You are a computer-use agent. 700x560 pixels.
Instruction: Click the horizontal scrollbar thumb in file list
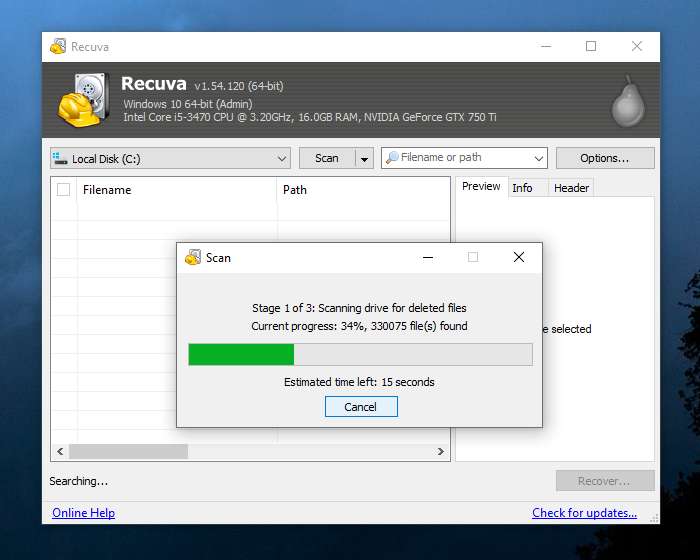pos(129,451)
